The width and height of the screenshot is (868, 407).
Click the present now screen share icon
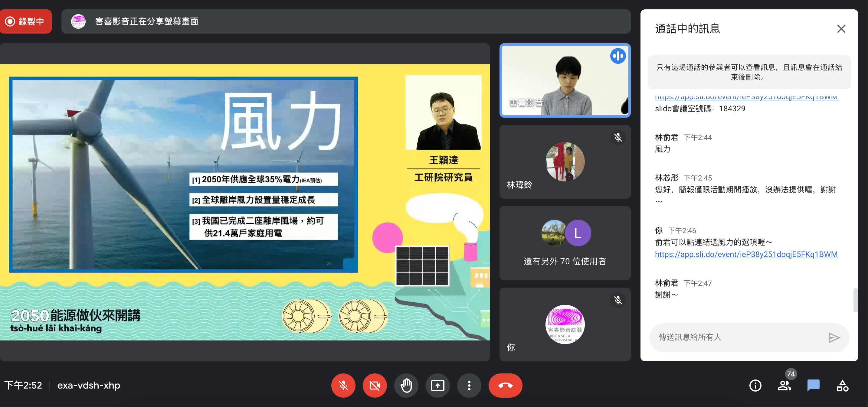(x=437, y=385)
